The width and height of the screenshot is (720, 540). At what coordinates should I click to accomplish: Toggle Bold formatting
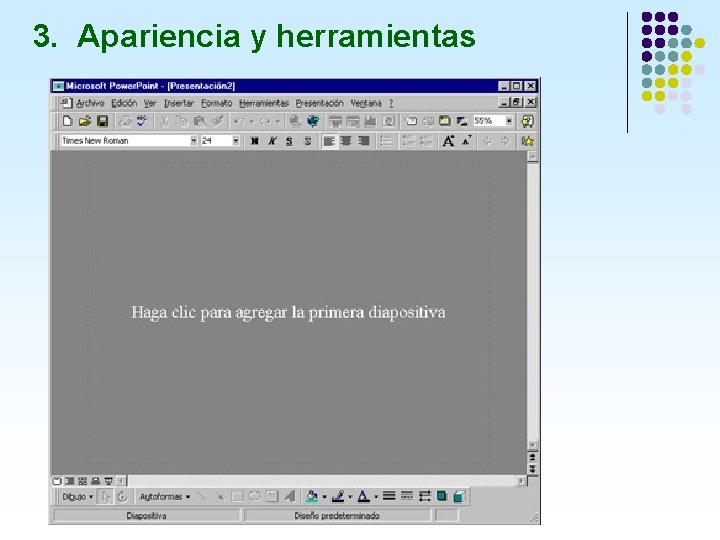[254, 141]
